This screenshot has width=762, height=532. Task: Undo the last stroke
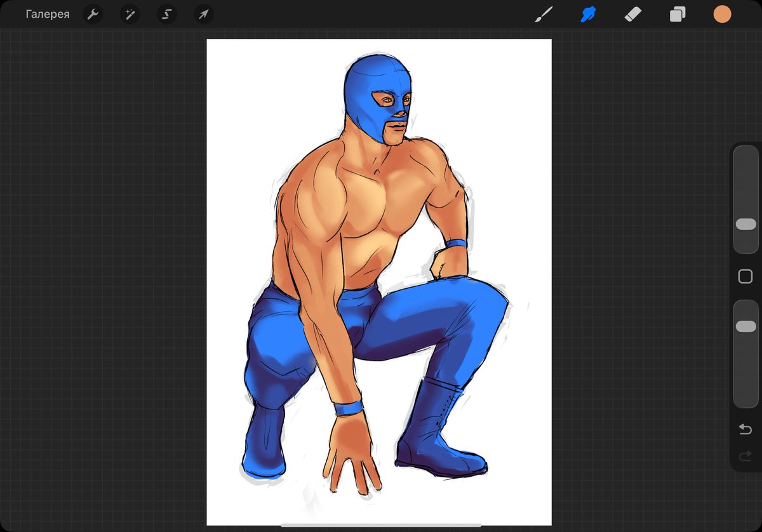pos(745,430)
